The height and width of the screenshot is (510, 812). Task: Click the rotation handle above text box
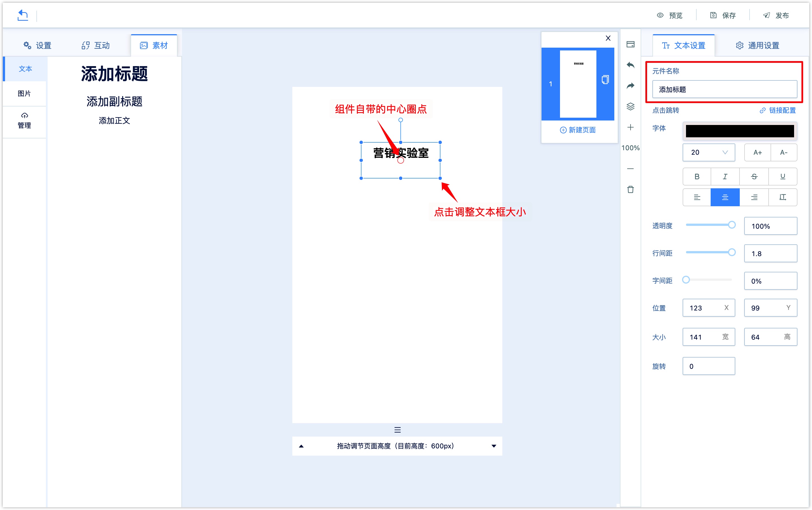(x=401, y=120)
